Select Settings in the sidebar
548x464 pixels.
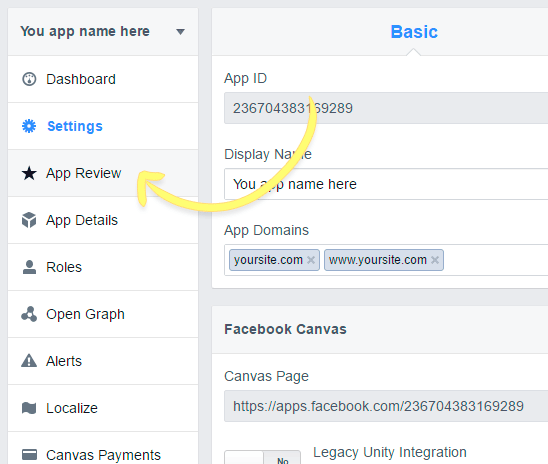coord(103,126)
